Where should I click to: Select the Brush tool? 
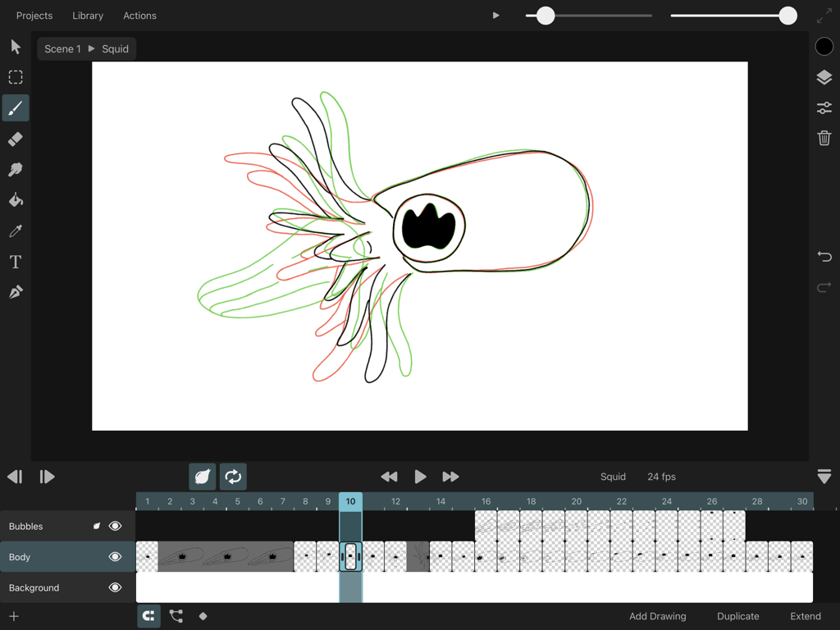click(x=15, y=107)
